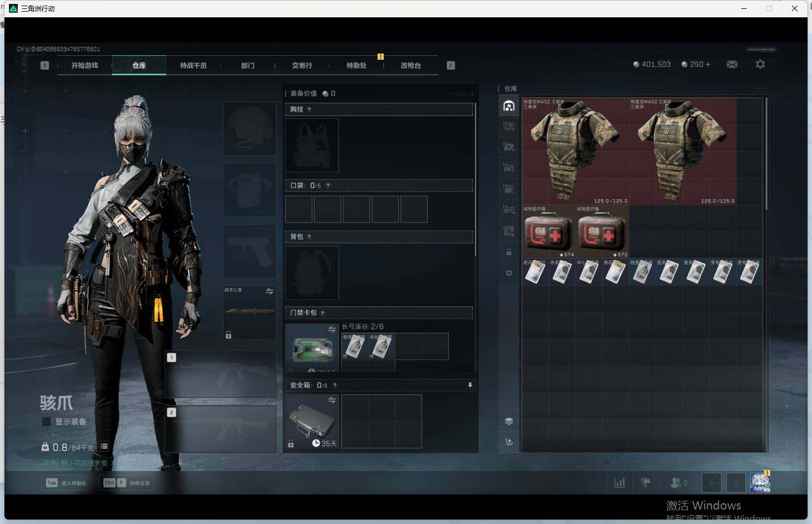The width and height of the screenshot is (812, 524).
Task: Click the 进入特勤处 button
Action: [x=67, y=483]
